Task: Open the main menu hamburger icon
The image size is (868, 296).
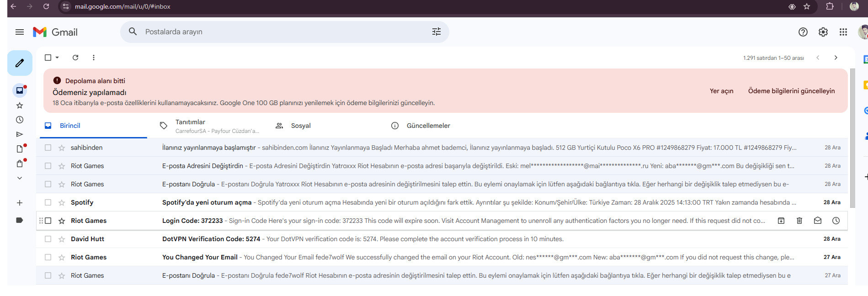Action: pyautogui.click(x=20, y=32)
